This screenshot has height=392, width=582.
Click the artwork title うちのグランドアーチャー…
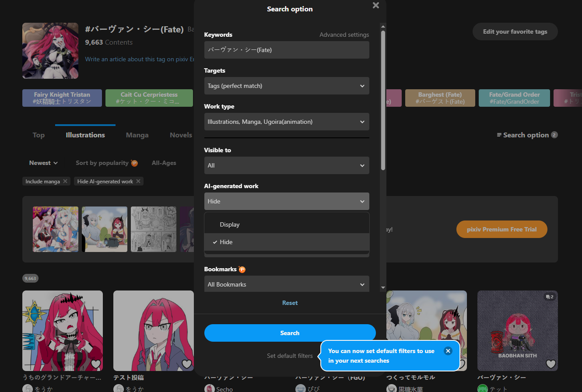(x=62, y=377)
